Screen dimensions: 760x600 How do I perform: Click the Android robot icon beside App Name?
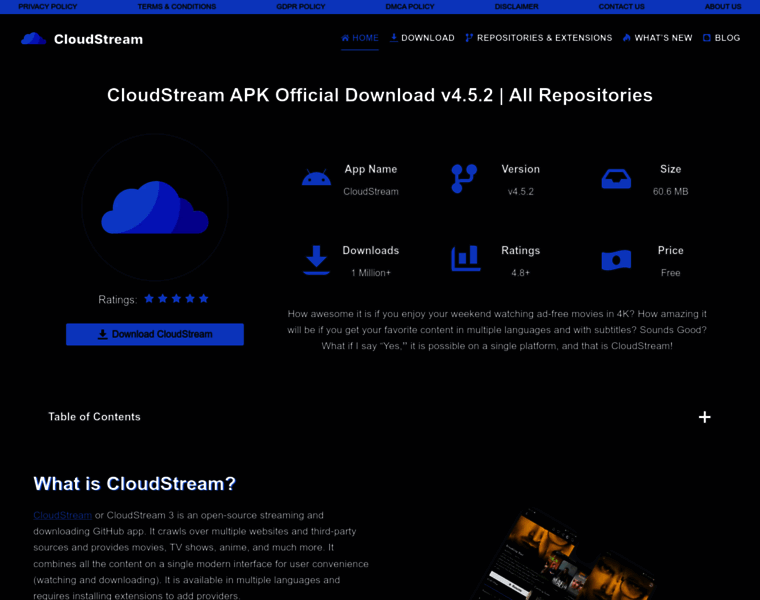316,177
